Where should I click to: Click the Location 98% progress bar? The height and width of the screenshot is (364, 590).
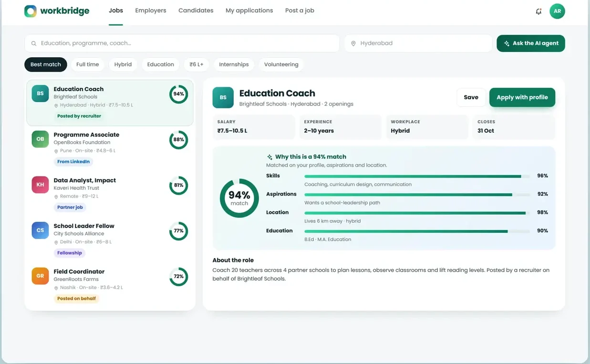point(417,213)
